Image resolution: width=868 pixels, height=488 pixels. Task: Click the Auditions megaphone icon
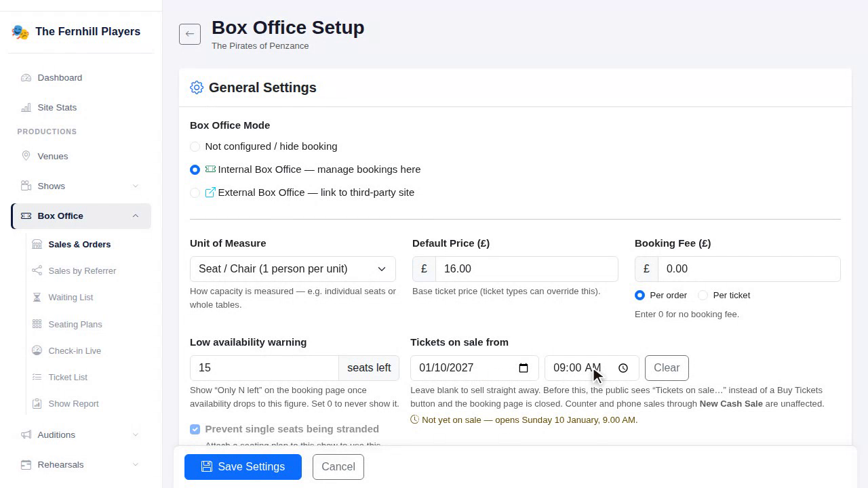tap(26, 434)
